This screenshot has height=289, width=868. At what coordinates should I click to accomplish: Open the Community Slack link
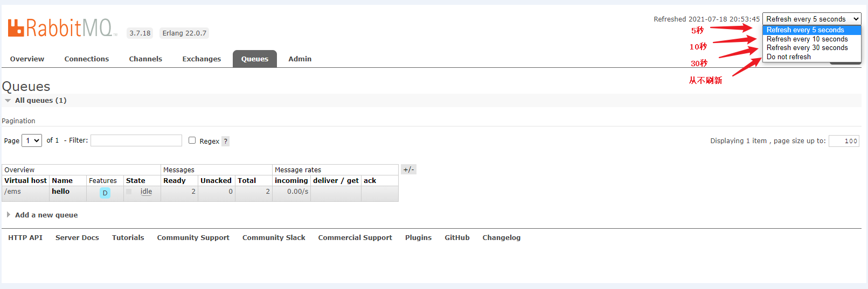point(274,237)
